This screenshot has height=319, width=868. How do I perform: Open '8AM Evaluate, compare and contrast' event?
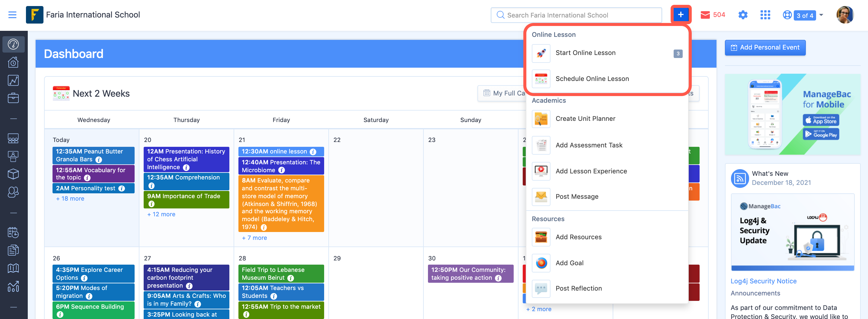click(281, 204)
